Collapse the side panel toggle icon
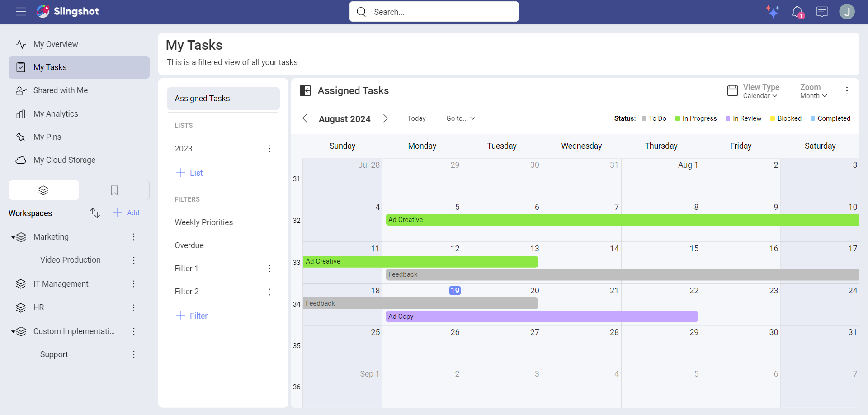 (306, 91)
